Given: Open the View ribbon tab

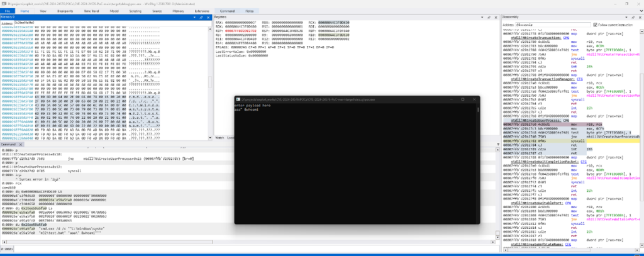Looking at the screenshot, I should (43, 11).
